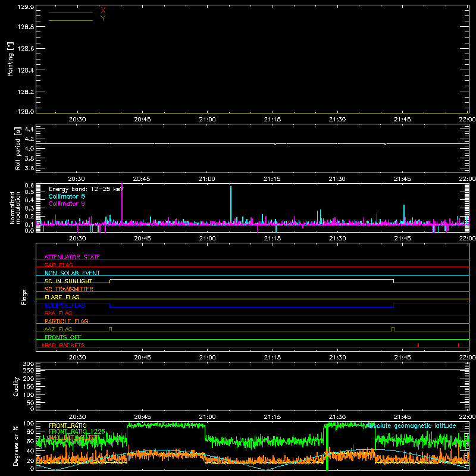Click the 129.0 tick label on Pointing axis
The image size is (476, 476).
click(x=26, y=7)
